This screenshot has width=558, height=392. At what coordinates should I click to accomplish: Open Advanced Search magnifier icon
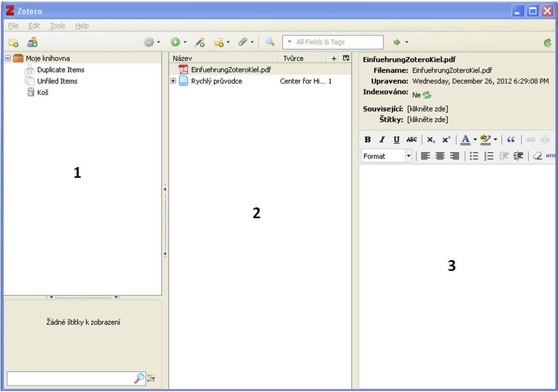click(270, 41)
